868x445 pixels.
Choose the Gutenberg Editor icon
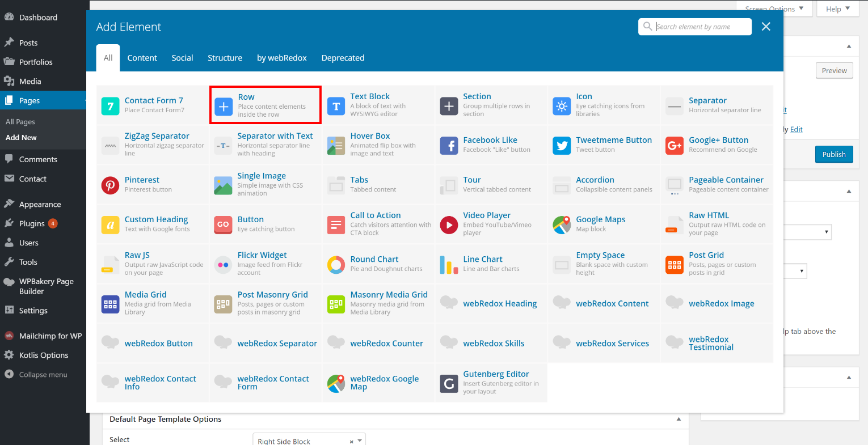[449, 384]
